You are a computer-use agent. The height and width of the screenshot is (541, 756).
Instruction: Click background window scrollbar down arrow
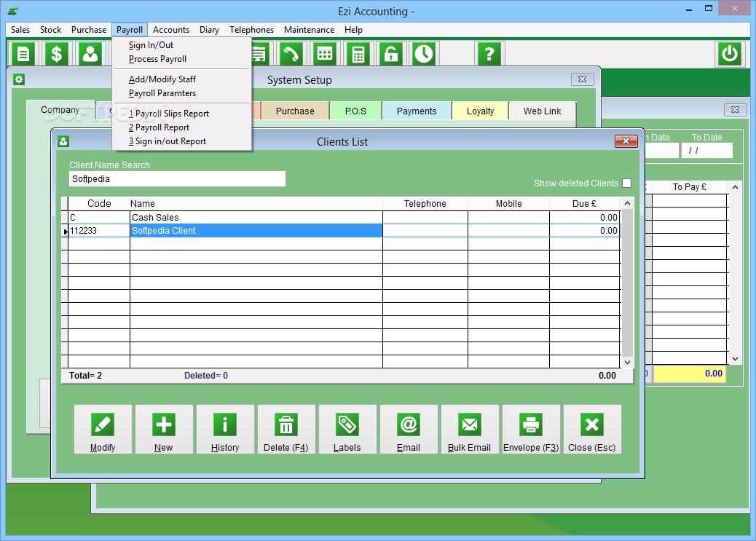click(x=735, y=358)
